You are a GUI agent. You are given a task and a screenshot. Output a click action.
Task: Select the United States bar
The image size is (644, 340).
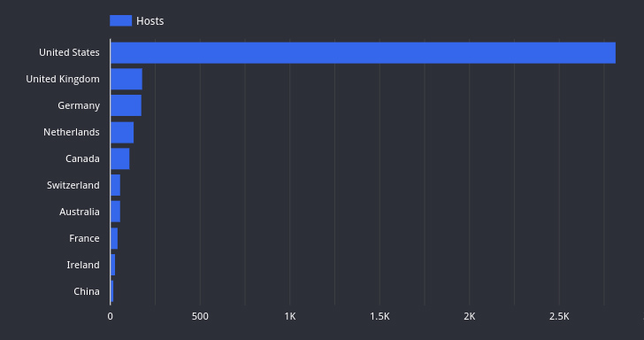(x=363, y=52)
